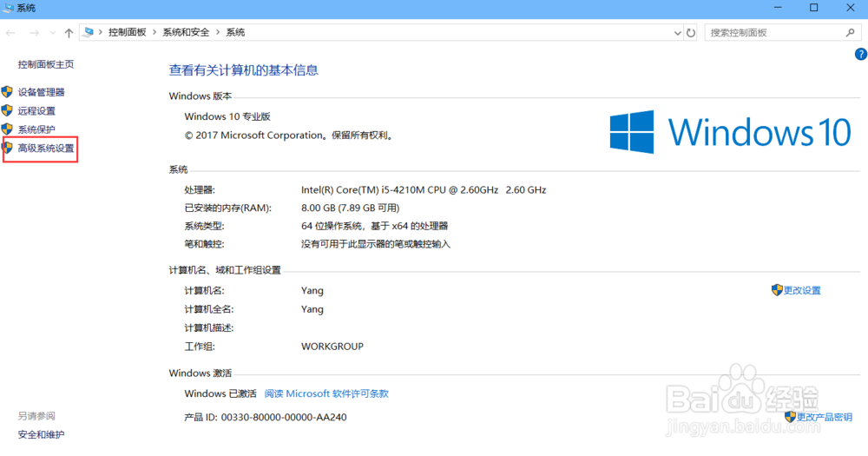Select product ID 00330-80000-00000-AA240
This screenshot has width=868, height=456.
point(284,417)
